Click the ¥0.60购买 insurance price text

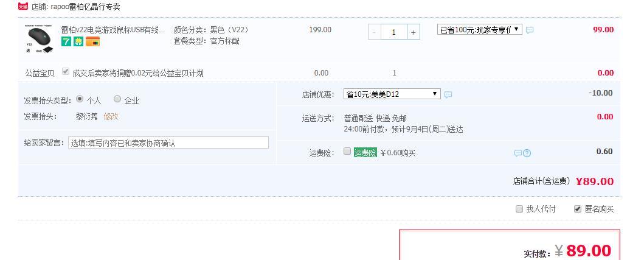coord(398,153)
